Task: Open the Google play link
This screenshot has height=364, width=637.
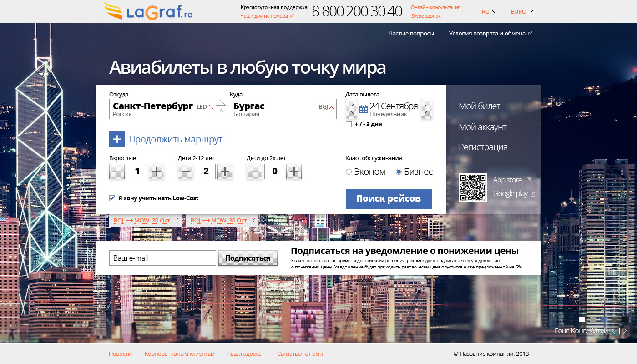Action: pos(511,193)
